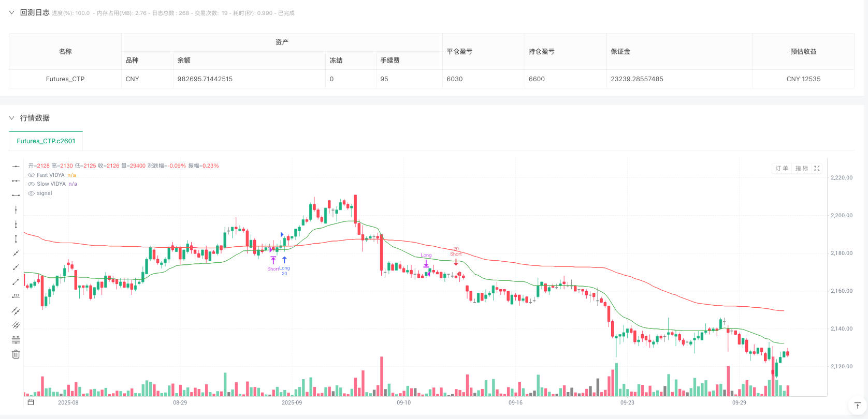Click the 订单 orders button
Screen dimensions: 868x419
point(782,168)
